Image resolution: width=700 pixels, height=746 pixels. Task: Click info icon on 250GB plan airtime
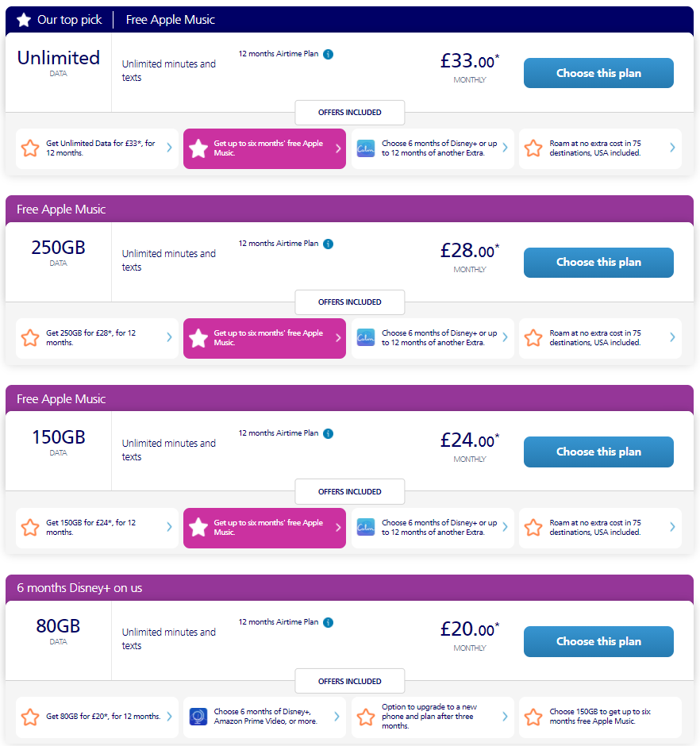coord(329,244)
